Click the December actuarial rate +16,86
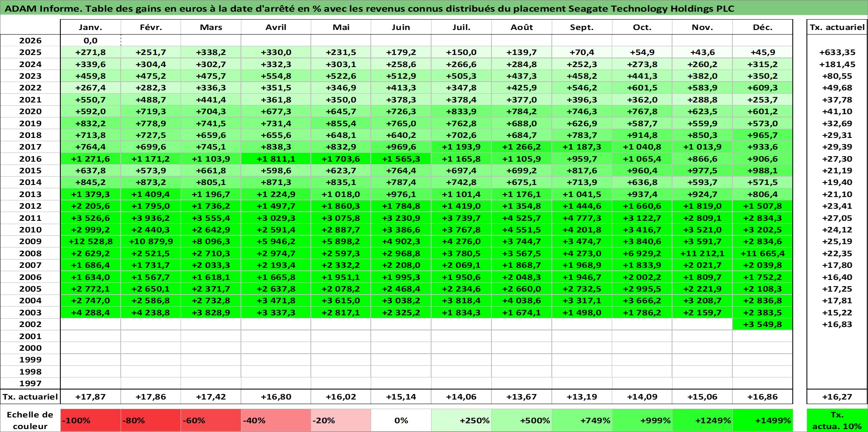 [x=763, y=397]
